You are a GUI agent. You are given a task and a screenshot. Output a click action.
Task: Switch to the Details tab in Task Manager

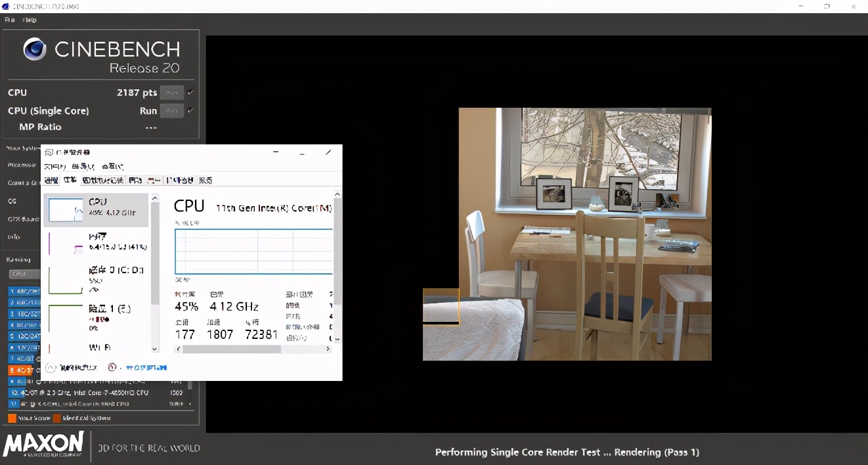point(179,180)
